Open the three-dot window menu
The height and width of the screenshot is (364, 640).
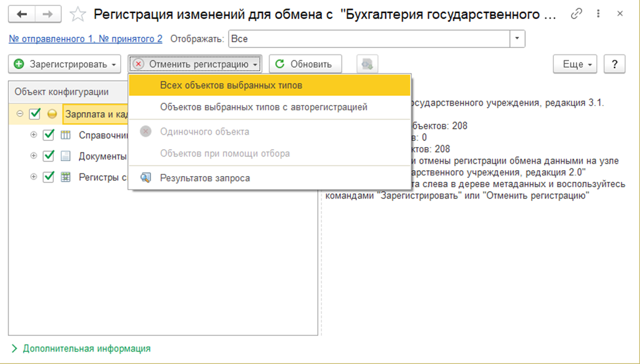(598, 14)
